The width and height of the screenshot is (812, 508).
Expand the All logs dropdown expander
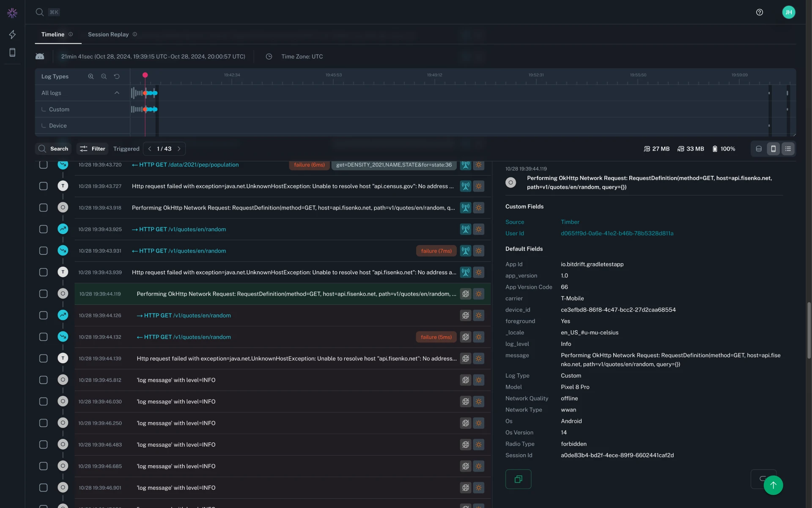point(116,92)
